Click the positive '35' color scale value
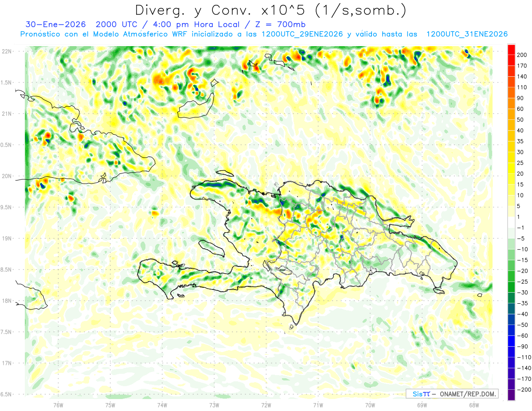Screen dimensions: 532x411 tap(520, 141)
